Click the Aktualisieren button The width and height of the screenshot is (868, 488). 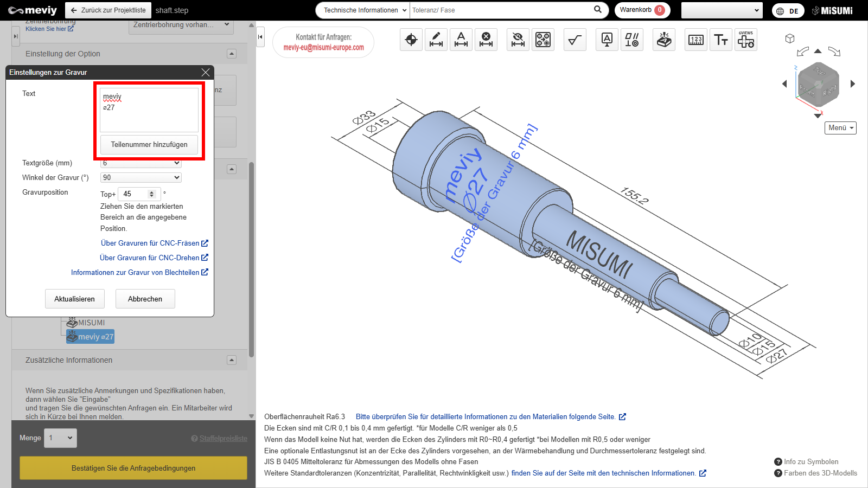74,299
